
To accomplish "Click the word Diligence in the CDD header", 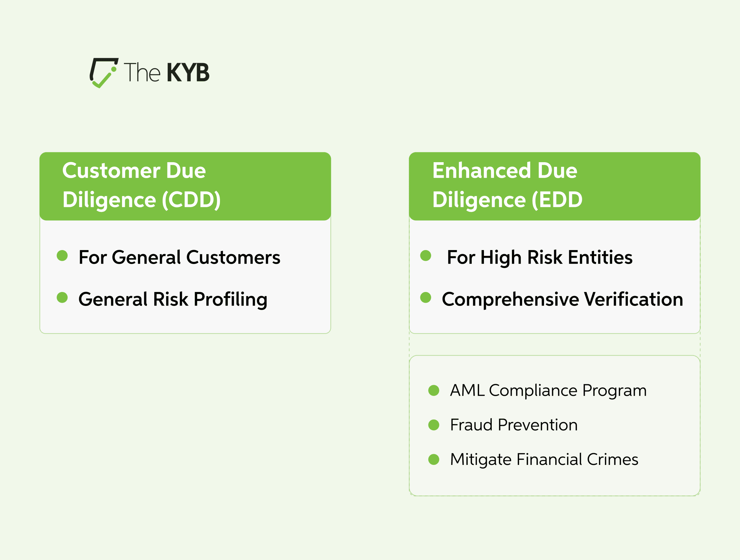I will [x=109, y=200].
